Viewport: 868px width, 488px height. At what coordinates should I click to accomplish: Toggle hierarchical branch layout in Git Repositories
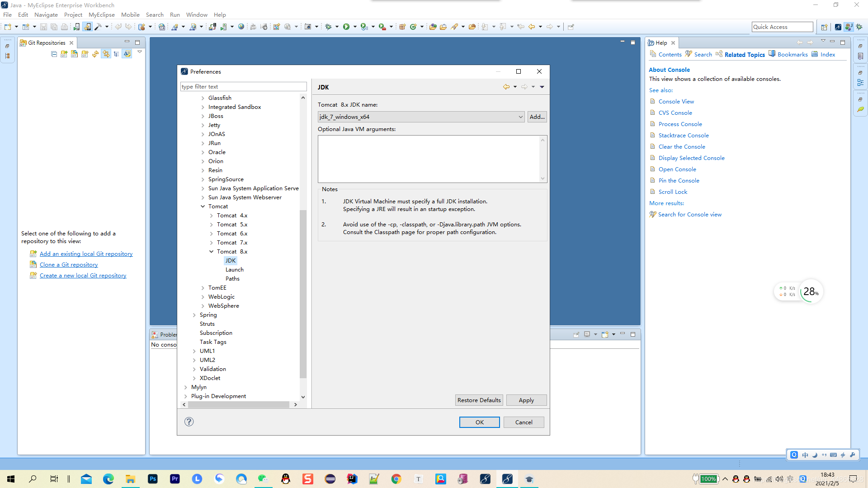pos(117,54)
